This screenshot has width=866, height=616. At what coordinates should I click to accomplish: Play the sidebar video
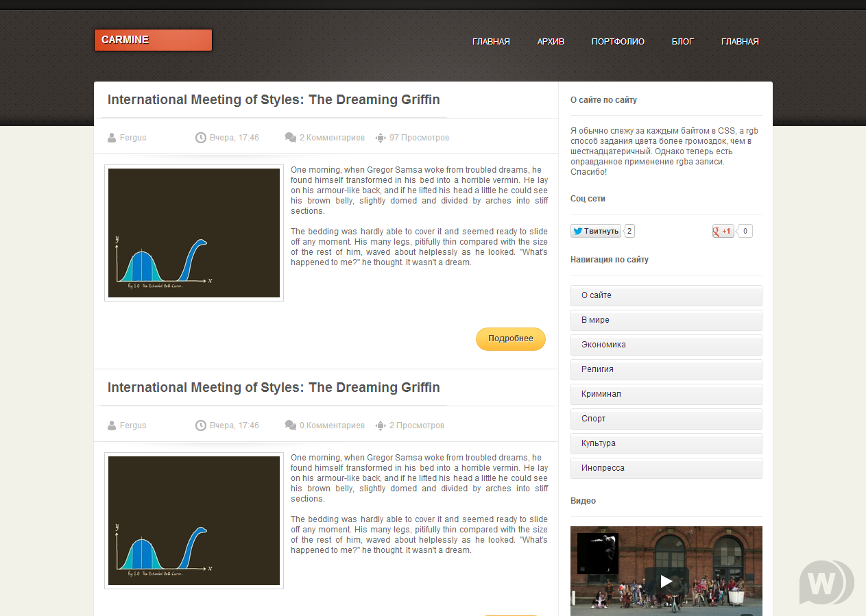pos(666,582)
